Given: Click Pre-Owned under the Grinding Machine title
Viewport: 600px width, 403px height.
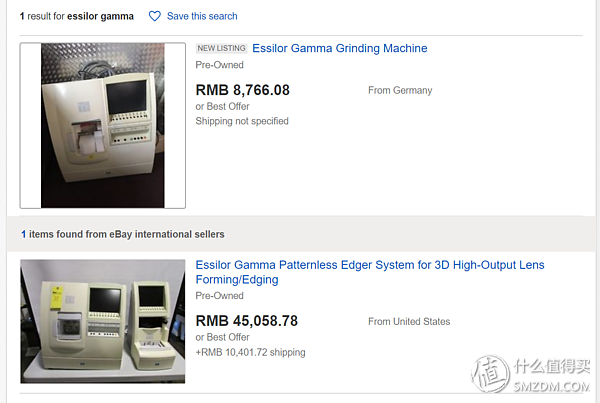Looking at the screenshot, I should [219, 65].
